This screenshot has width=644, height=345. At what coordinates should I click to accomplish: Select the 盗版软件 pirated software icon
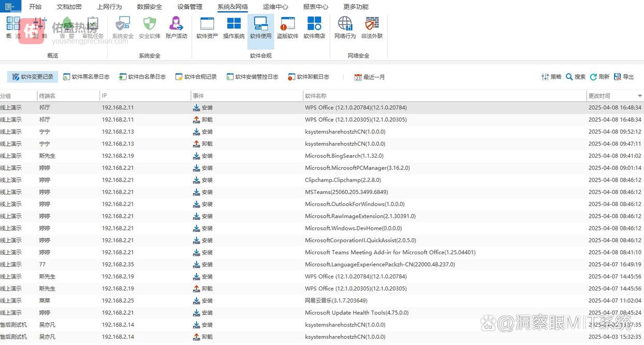(x=287, y=27)
